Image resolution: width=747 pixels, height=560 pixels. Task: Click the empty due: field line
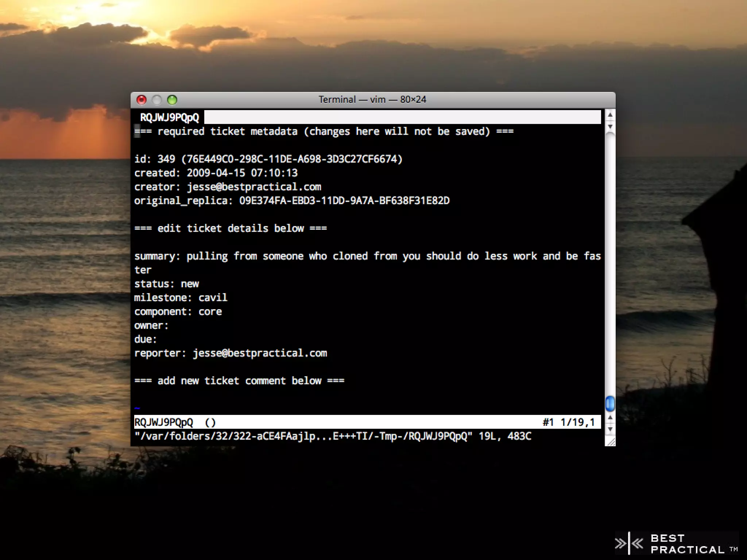tap(146, 339)
